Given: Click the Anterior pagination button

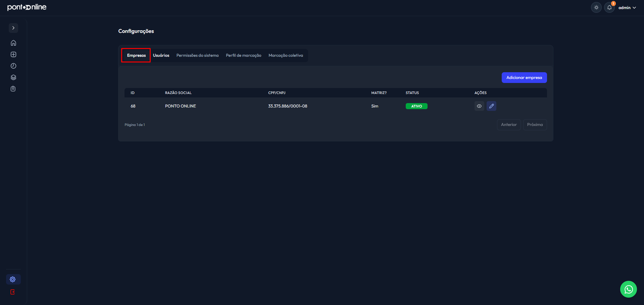Looking at the screenshot, I should [x=509, y=124].
